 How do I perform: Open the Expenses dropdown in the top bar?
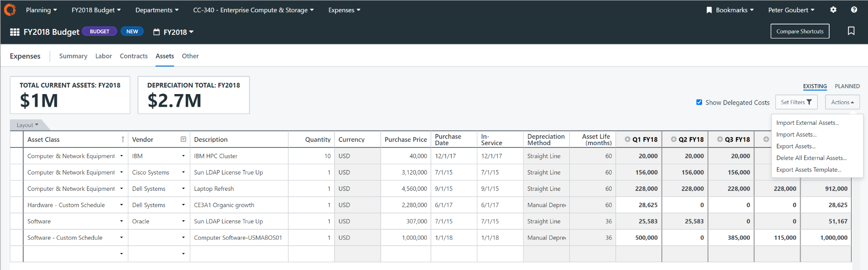click(x=344, y=10)
